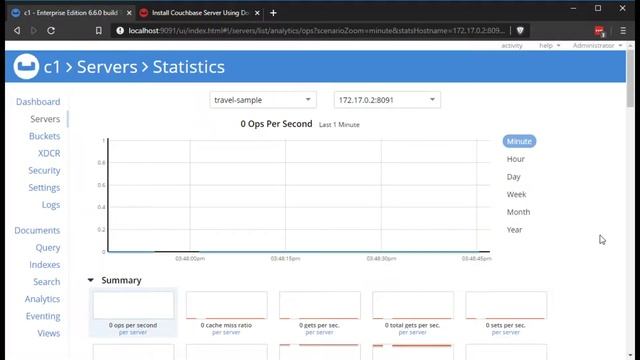
Task: Click the page vertical scrollbar thumb
Action: (631, 78)
